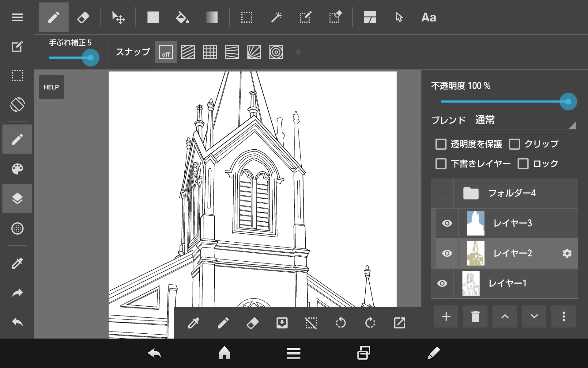Activate the Magic Wand selection tool
Image resolution: width=588 pixels, height=368 pixels.
[276, 17]
